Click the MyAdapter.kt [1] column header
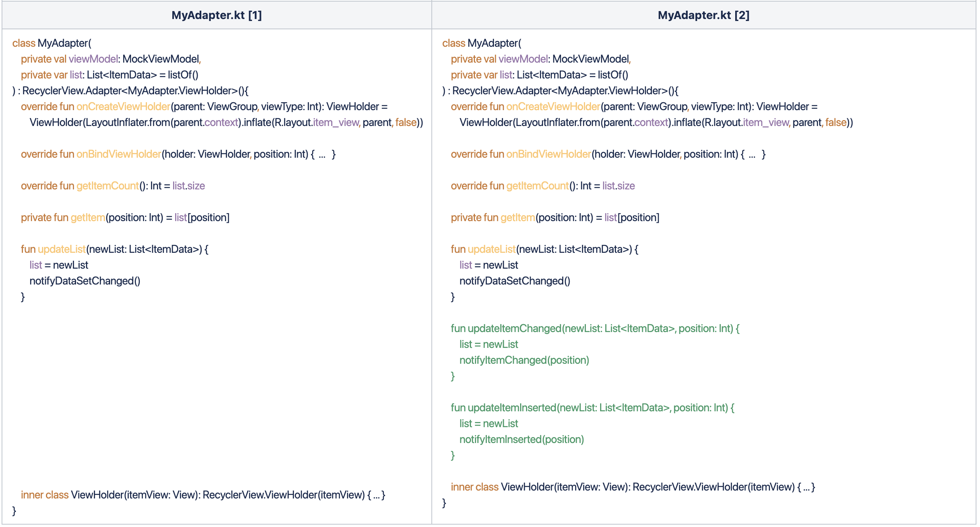 [216, 15]
